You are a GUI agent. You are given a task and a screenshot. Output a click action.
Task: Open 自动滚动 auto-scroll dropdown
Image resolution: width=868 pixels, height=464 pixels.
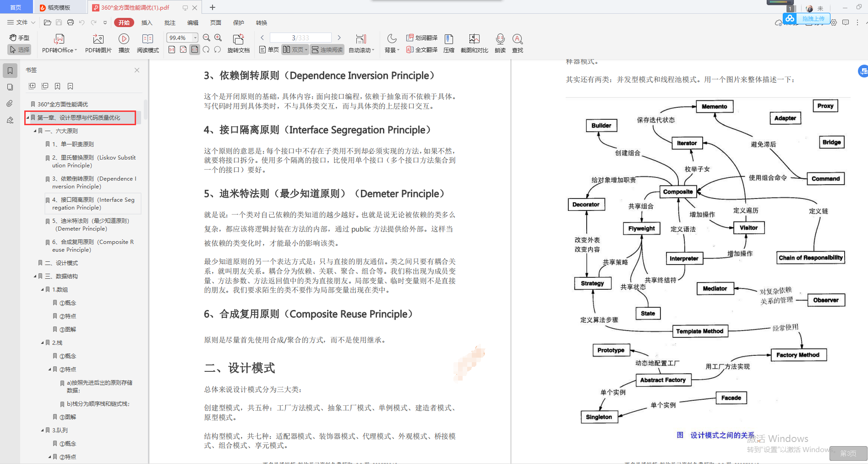click(x=361, y=44)
